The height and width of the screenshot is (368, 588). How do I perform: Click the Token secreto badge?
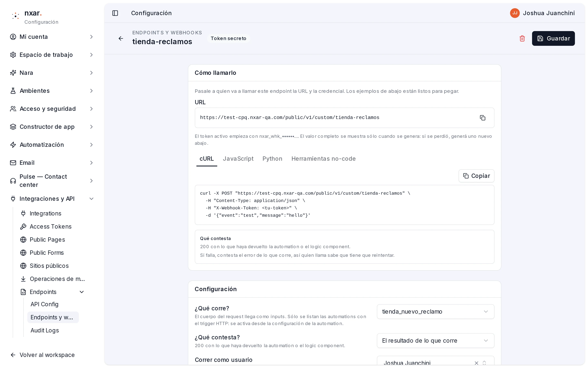pyautogui.click(x=228, y=38)
